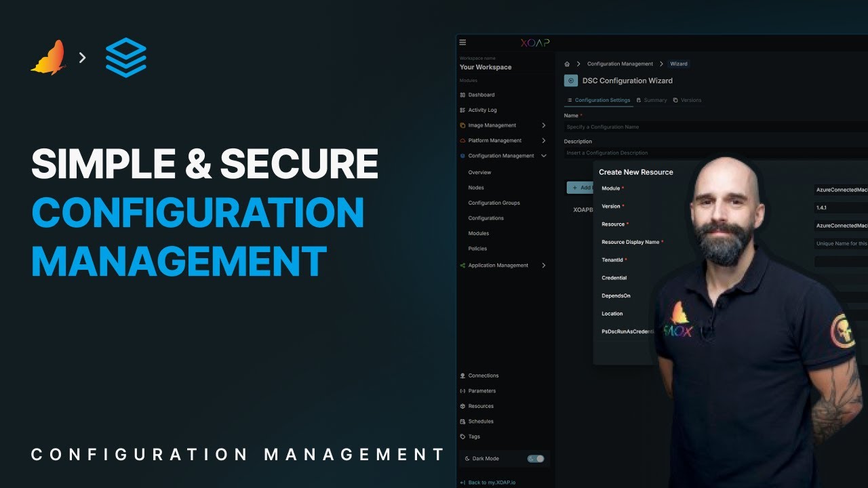The image size is (868, 488).
Task: Open Dashboard in the sidebar
Action: point(481,95)
